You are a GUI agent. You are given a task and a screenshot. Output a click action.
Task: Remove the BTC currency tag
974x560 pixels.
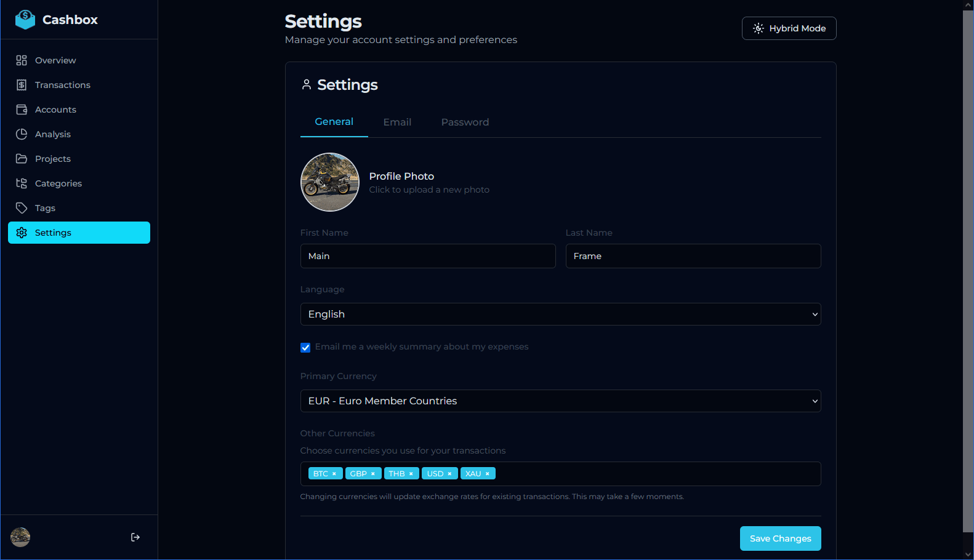(x=334, y=474)
